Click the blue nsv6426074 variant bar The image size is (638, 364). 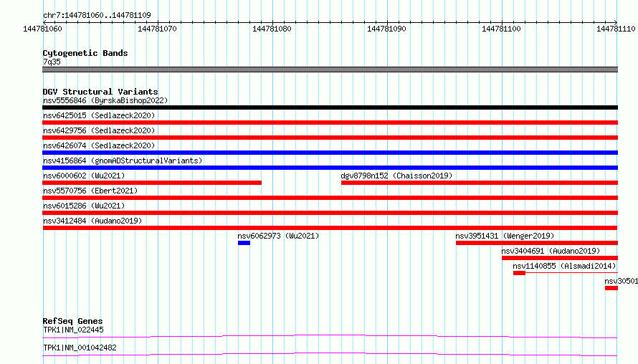click(330, 153)
